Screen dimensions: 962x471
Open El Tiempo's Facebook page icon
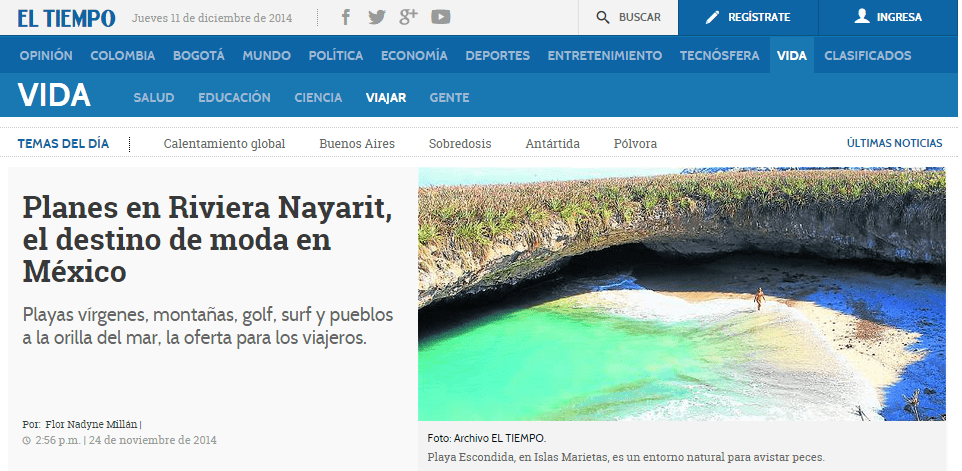tap(346, 17)
